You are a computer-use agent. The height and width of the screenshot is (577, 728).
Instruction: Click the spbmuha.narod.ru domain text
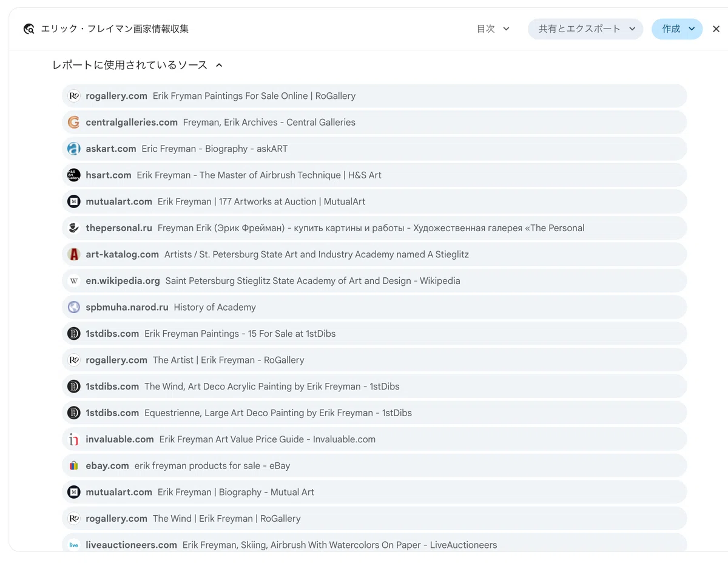pyautogui.click(x=127, y=307)
